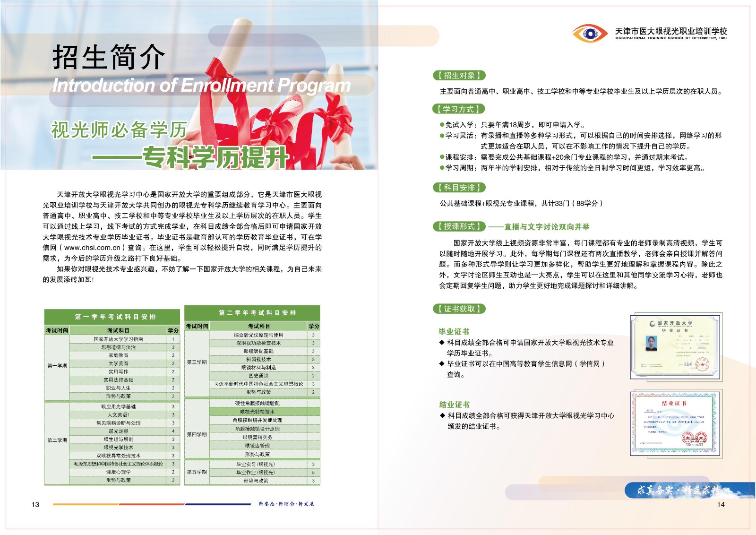Click the row 国家开放大学学习指南
The image size is (756, 535).
[x=125, y=339]
